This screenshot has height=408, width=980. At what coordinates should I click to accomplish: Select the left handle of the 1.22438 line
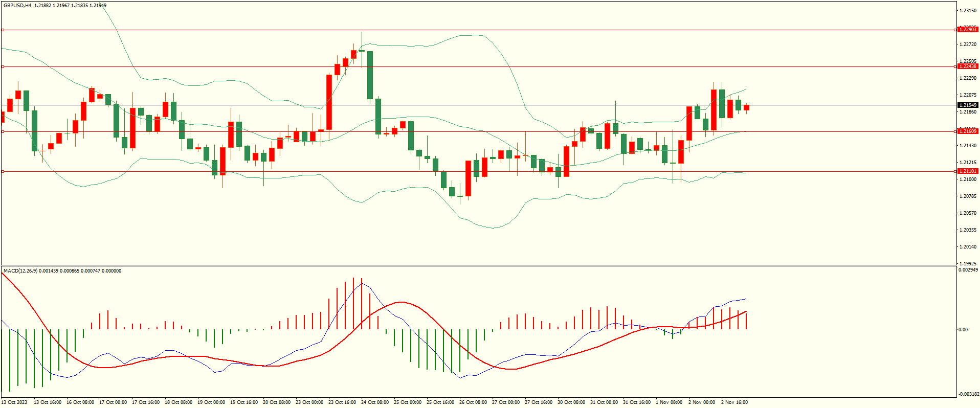tap(3, 67)
